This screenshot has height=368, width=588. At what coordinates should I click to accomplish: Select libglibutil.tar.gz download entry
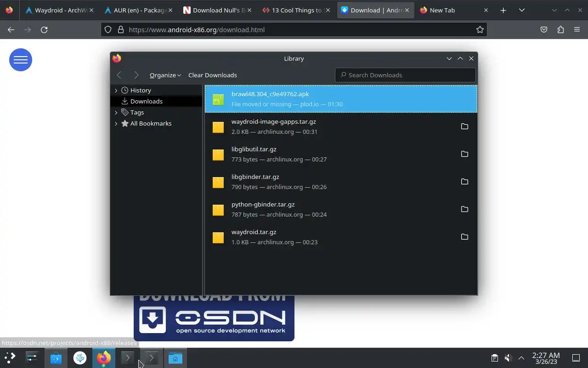pyautogui.click(x=341, y=154)
